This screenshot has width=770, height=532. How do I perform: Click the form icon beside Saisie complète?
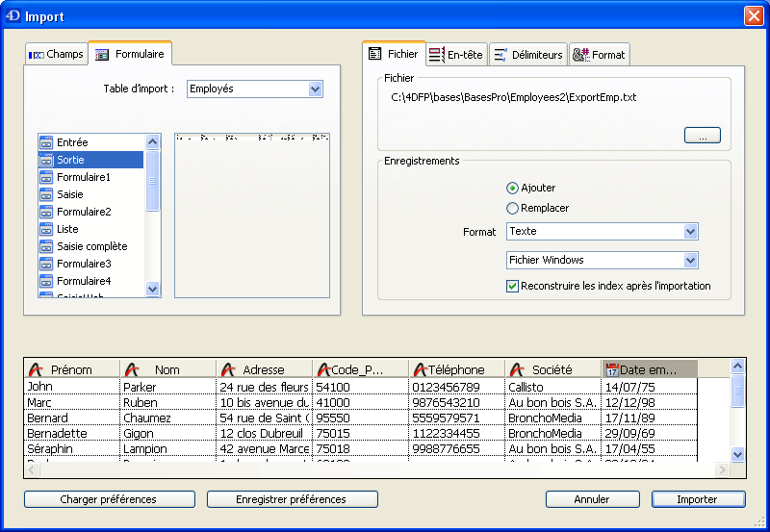(45, 246)
